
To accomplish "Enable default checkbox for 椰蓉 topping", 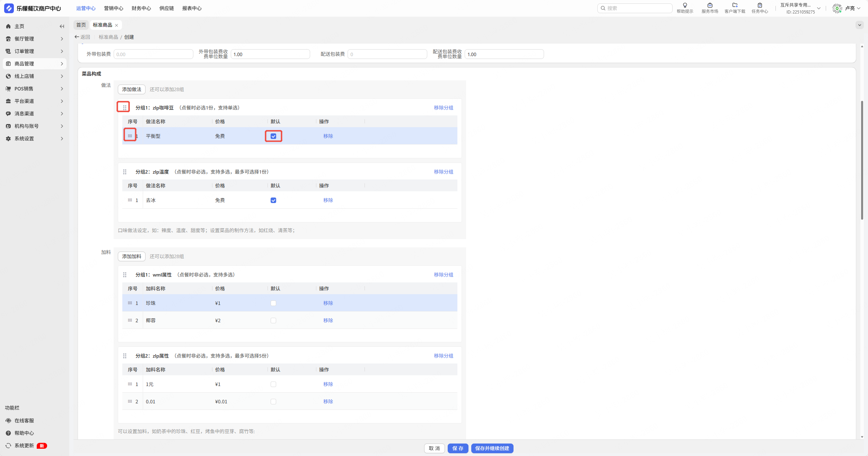I will tap(273, 321).
